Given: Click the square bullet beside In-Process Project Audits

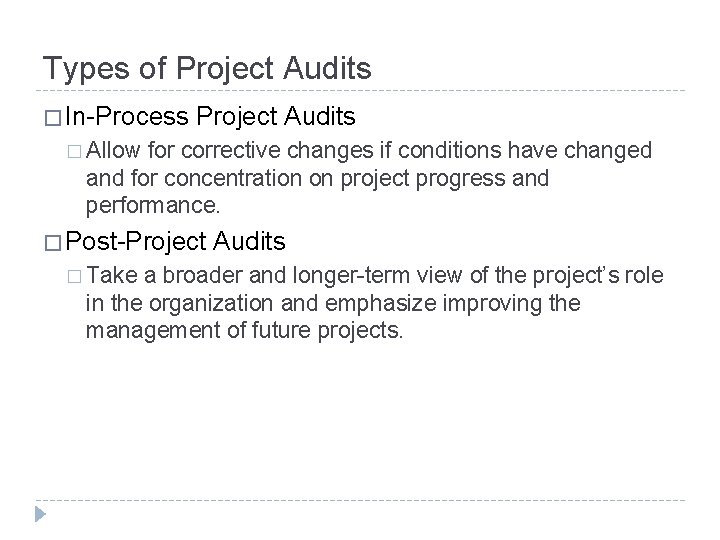Looking at the screenshot, I should click(53, 118).
